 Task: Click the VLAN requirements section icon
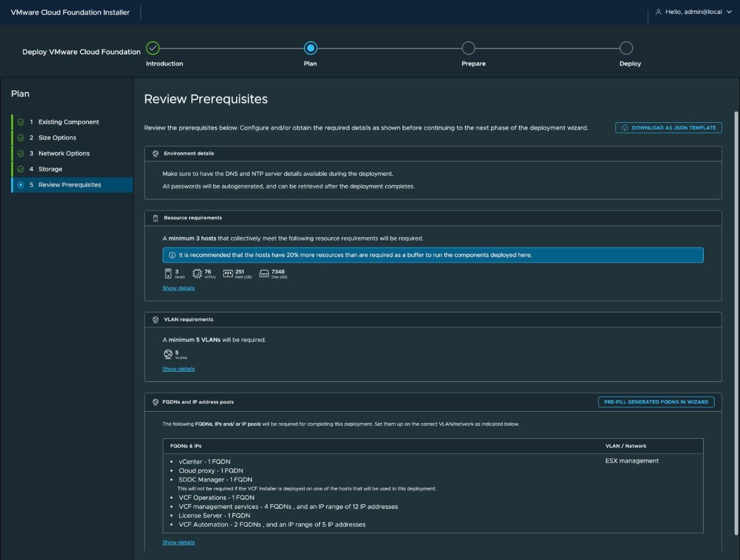156,320
